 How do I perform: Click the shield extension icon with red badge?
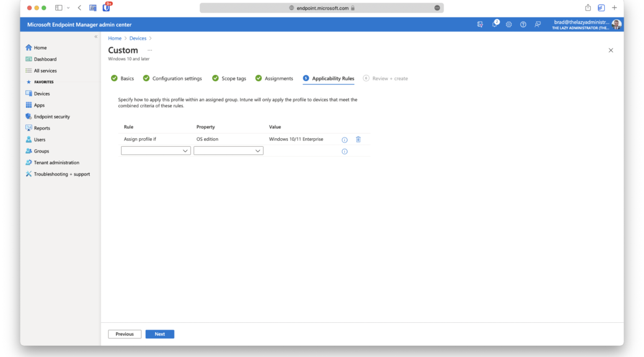tap(106, 7)
